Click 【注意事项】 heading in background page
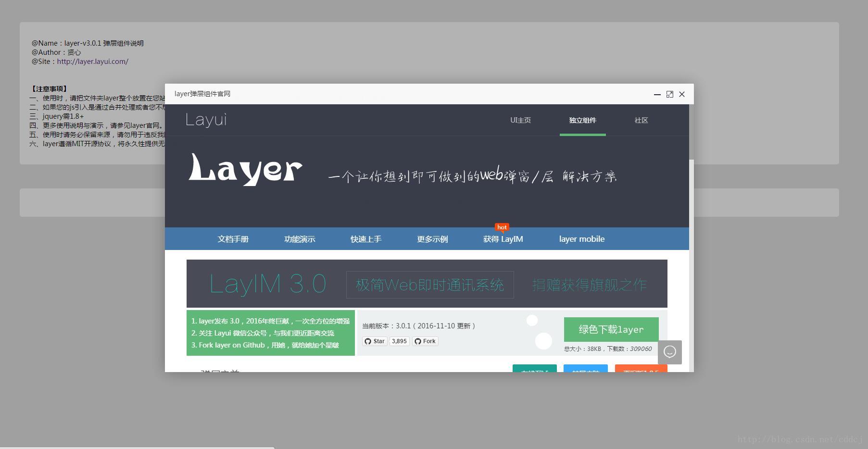Screen dimensions: 868x449 pyautogui.click(x=49, y=89)
